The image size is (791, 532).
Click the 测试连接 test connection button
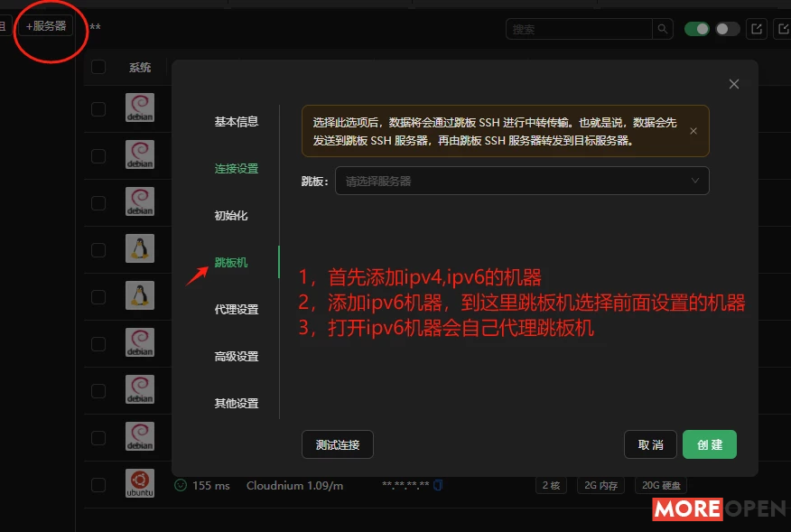[337, 444]
